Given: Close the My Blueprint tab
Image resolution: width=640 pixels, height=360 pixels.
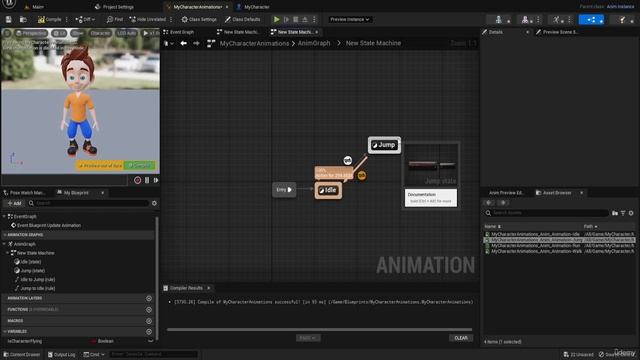Looking at the screenshot, I should coord(102,193).
